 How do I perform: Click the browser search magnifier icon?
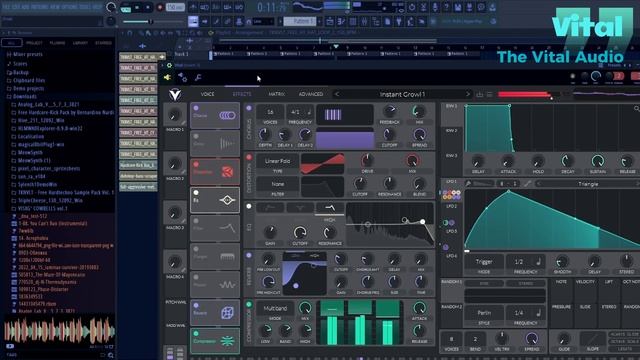point(111,356)
